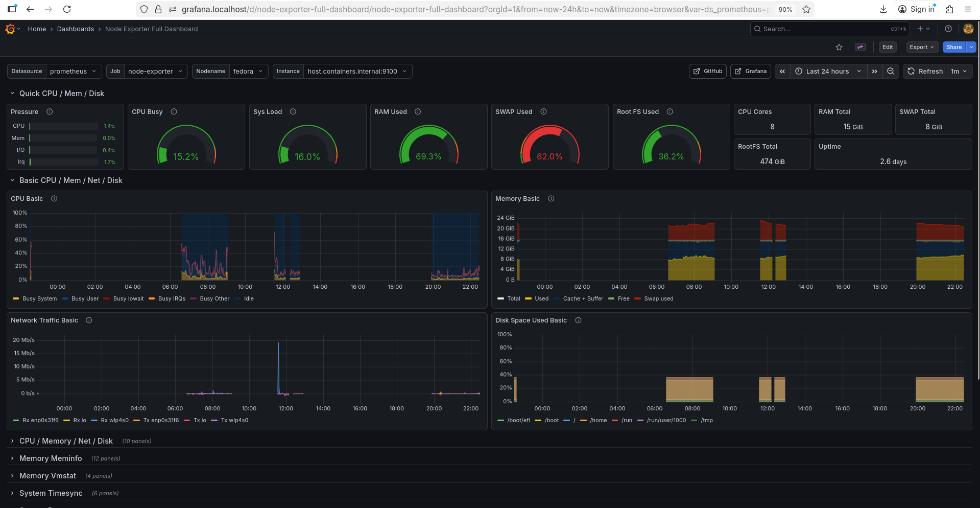Image resolution: width=980 pixels, height=508 pixels.
Task: Go to Dashboards breadcrumb
Action: (76, 29)
